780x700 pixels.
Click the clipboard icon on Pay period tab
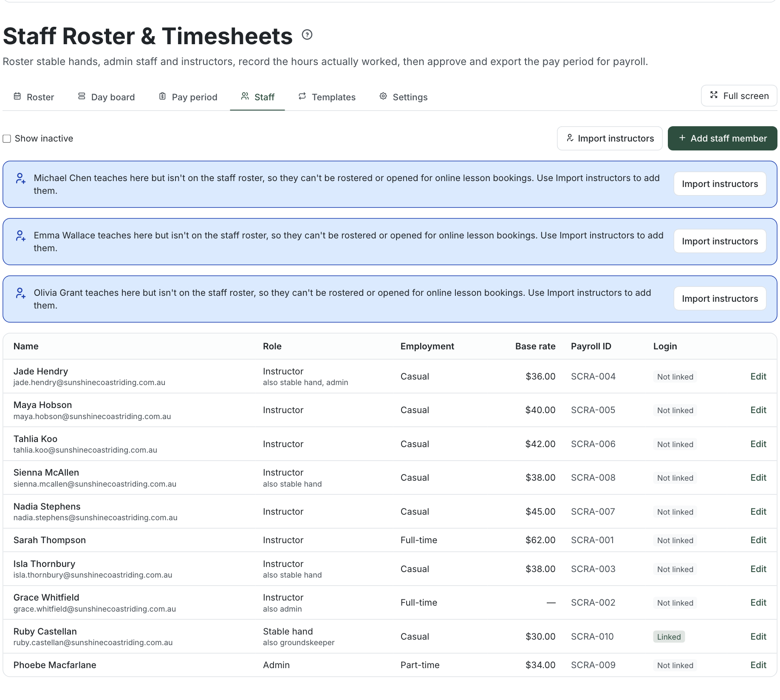point(162,96)
